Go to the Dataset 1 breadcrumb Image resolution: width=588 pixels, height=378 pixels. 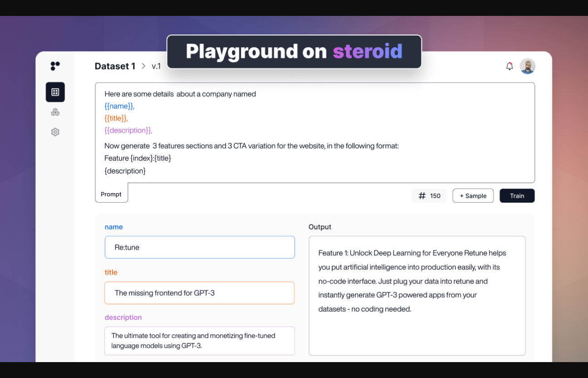click(x=115, y=66)
